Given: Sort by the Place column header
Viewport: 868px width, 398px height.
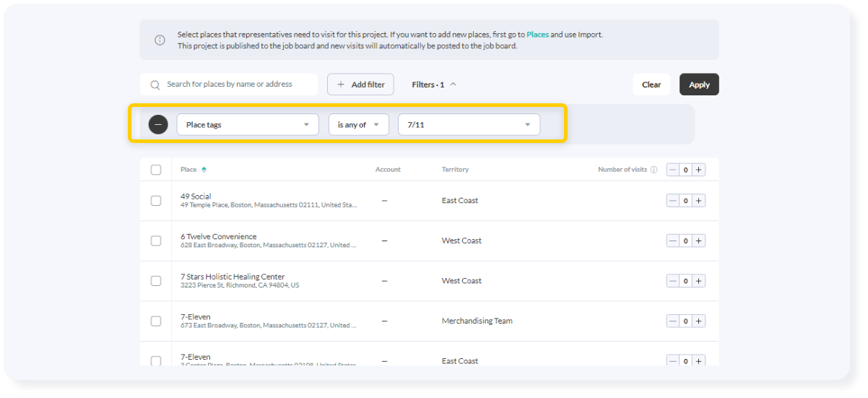Looking at the screenshot, I should tap(188, 170).
